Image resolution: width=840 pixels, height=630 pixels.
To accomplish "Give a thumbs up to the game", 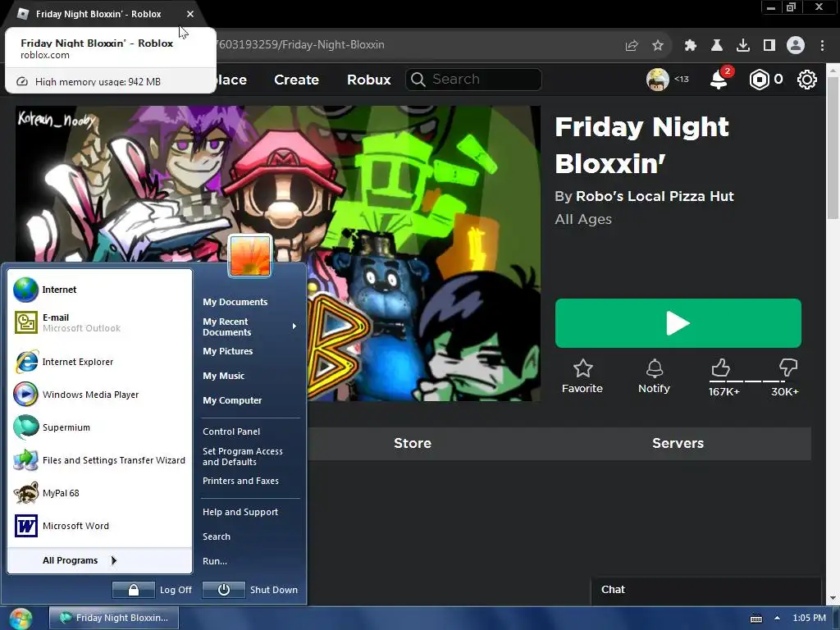I will 721,368.
